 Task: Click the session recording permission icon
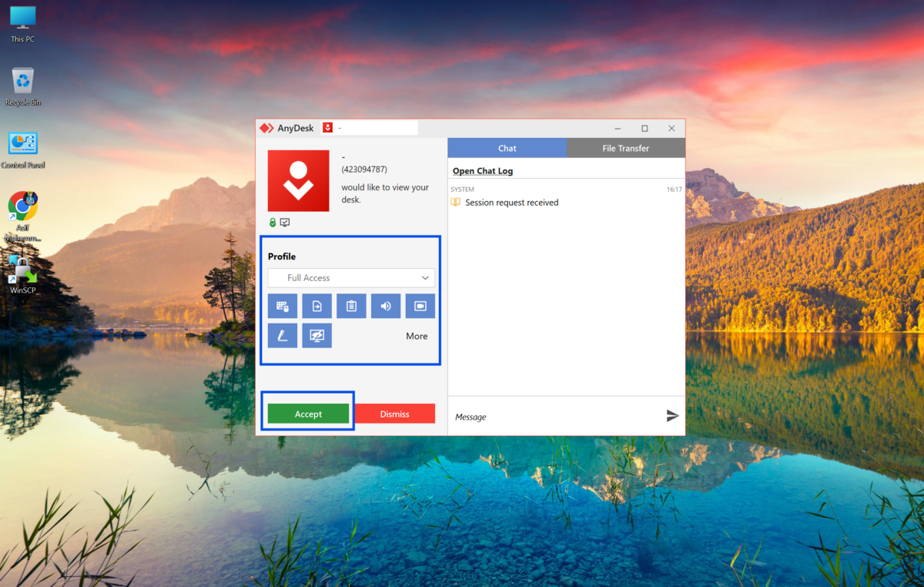tap(420, 306)
